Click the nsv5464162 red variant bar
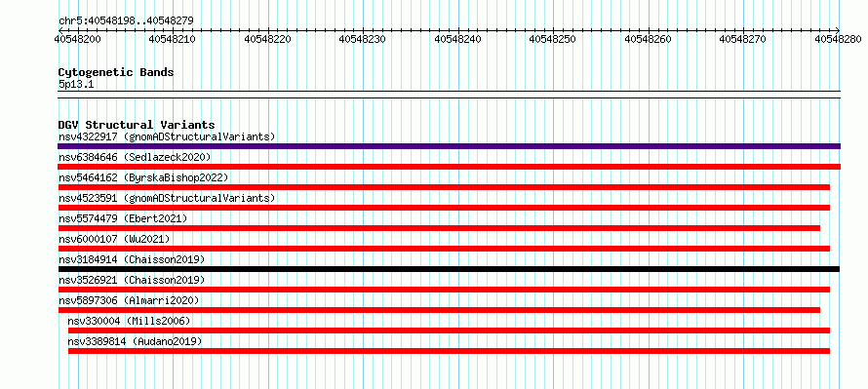Screen dimensions: 868x389 tap(444, 187)
